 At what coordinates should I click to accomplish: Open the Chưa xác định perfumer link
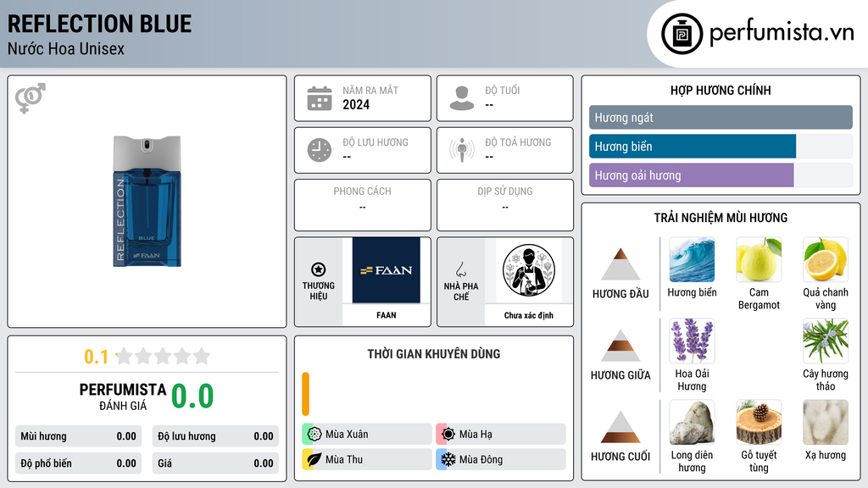coord(529,315)
